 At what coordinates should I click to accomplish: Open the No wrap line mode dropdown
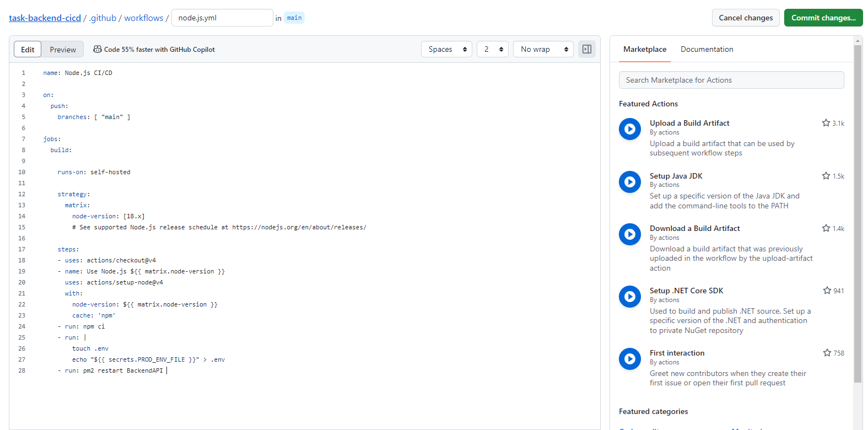coord(543,49)
